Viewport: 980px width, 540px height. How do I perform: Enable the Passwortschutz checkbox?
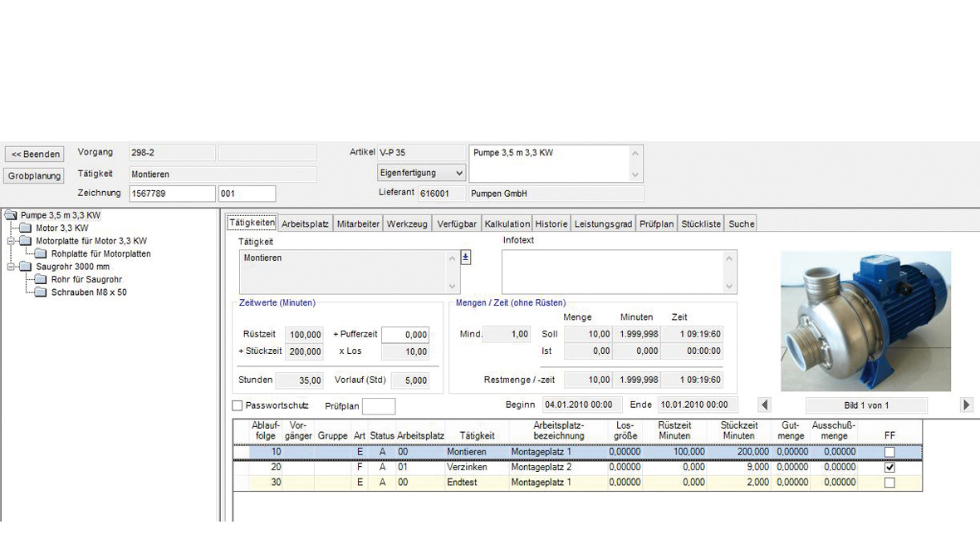[x=238, y=405]
